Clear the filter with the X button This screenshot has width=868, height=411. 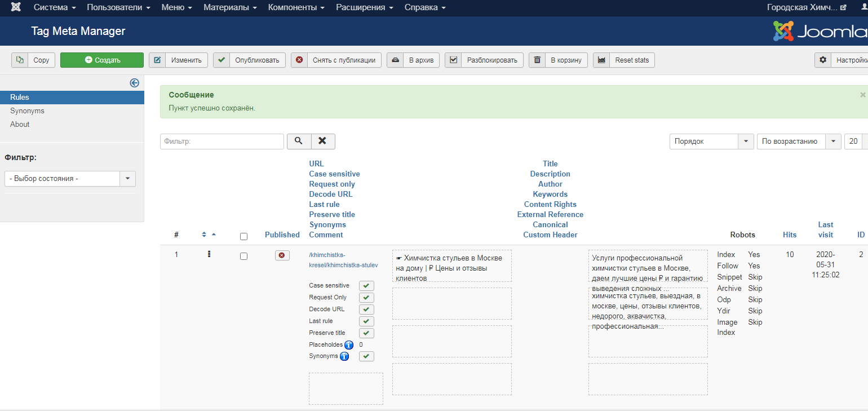[323, 142]
